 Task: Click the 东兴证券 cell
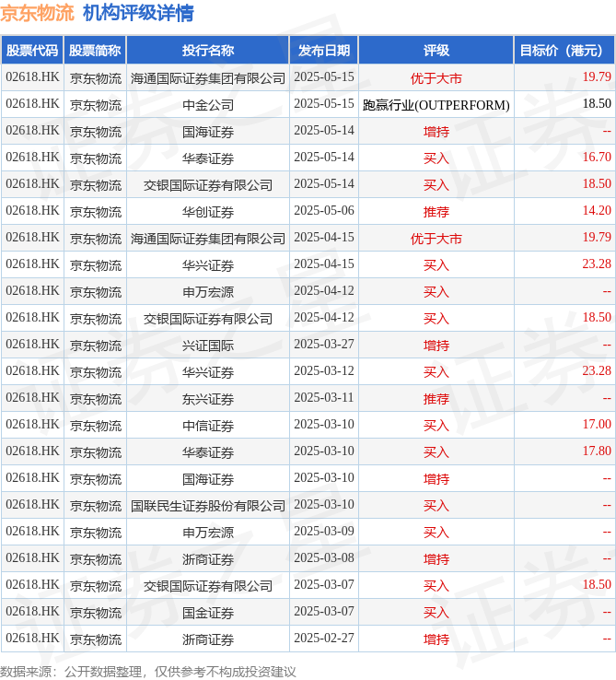pos(208,399)
